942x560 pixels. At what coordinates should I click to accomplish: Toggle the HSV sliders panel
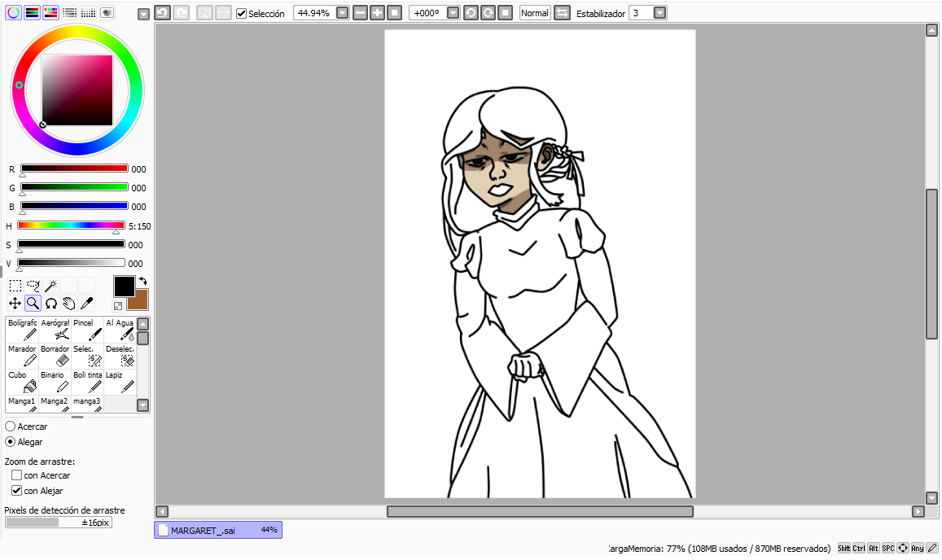point(50,12)
